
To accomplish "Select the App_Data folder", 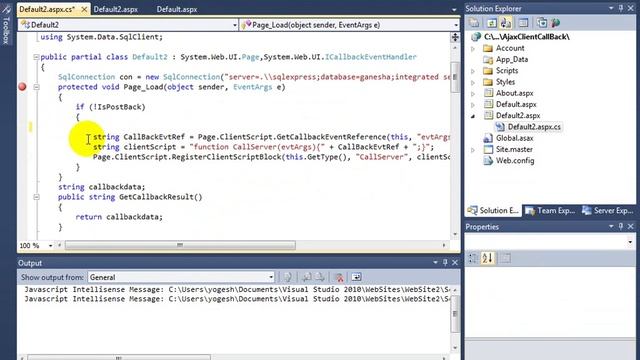I will click(512, 59).
